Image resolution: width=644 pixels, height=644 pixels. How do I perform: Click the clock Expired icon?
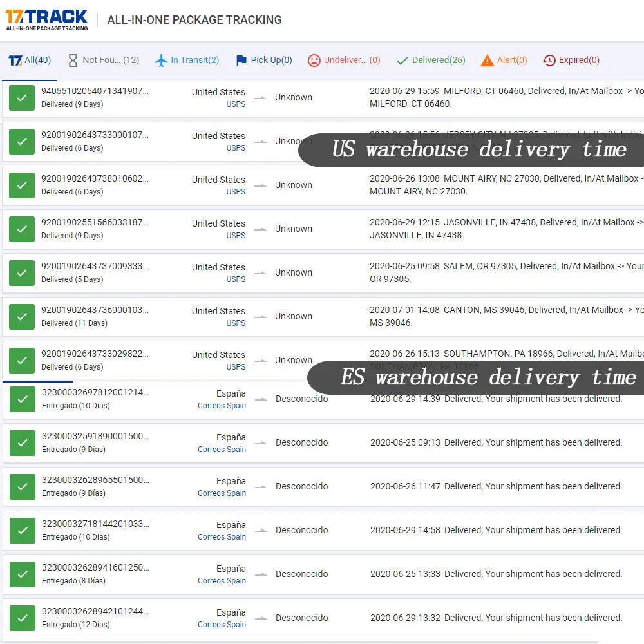549,61
